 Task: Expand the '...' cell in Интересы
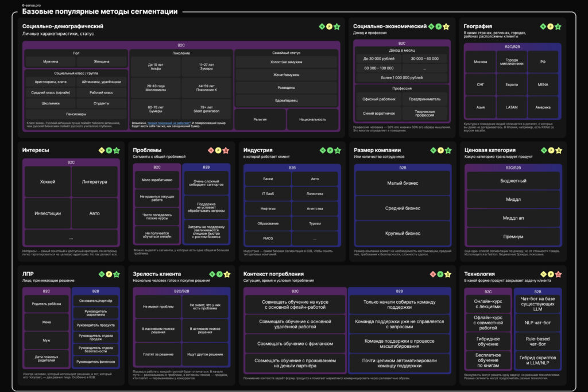click(x=71, y=236)
